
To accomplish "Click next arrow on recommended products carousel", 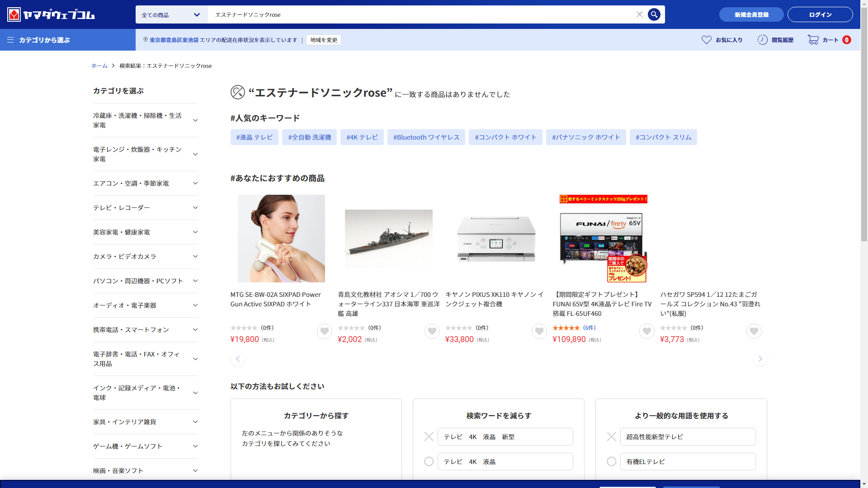I will (x=760, y=359).
